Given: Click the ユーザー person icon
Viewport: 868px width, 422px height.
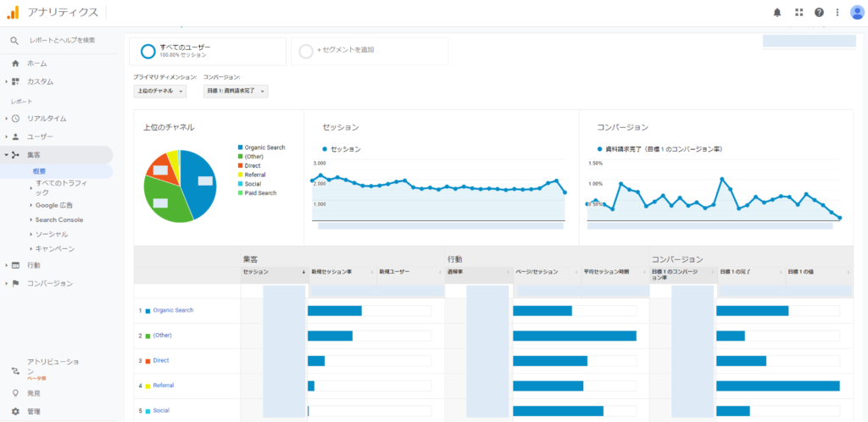Looking at the screenshot, I should point(15,136).
